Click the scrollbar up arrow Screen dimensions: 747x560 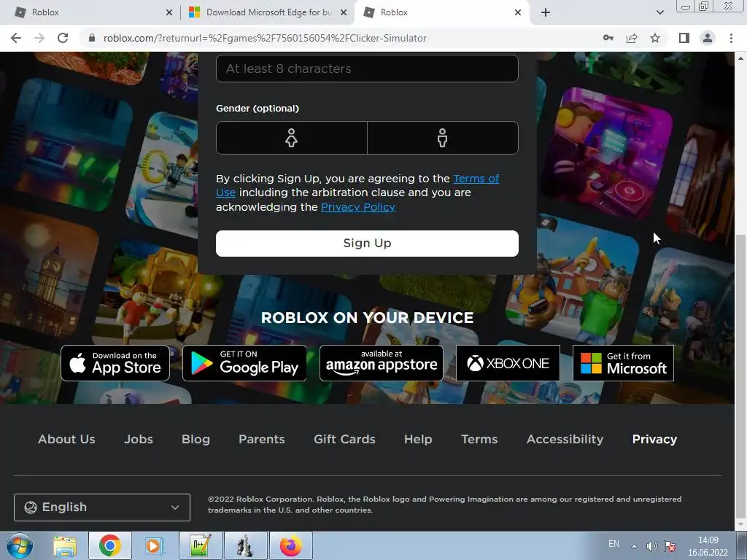click(741, 58)
